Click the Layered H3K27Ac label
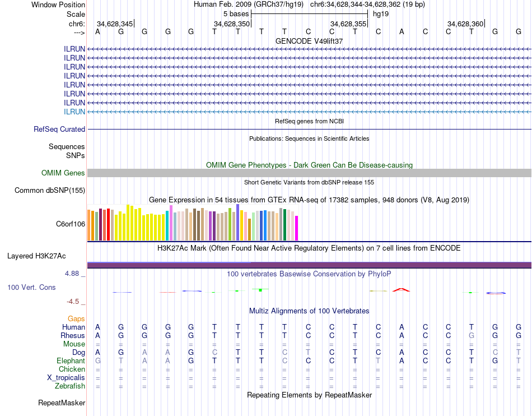 point(36,256)
